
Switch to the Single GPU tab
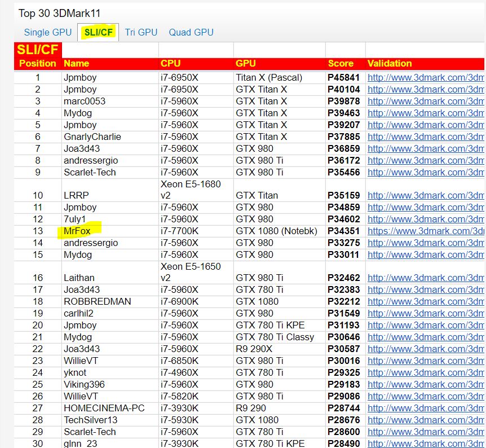pos(48,32)
